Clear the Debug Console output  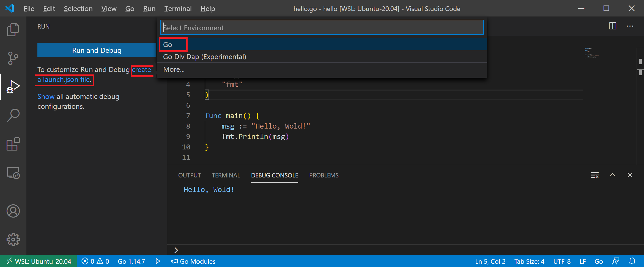[x=595, y=175]
